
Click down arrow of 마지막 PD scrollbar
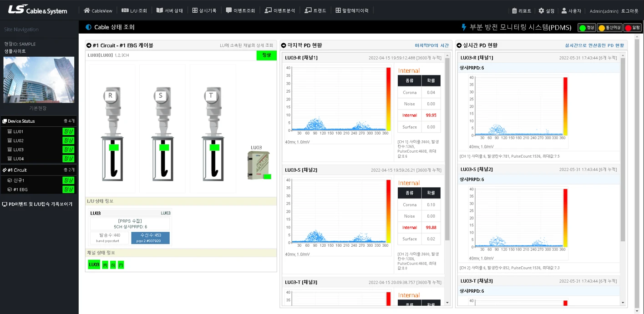tap(447, 303)
